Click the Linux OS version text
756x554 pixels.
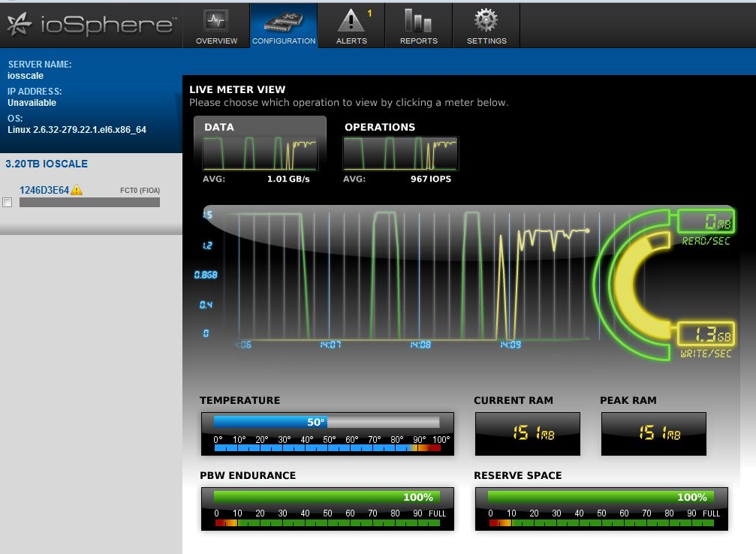(x=77, y=130)
